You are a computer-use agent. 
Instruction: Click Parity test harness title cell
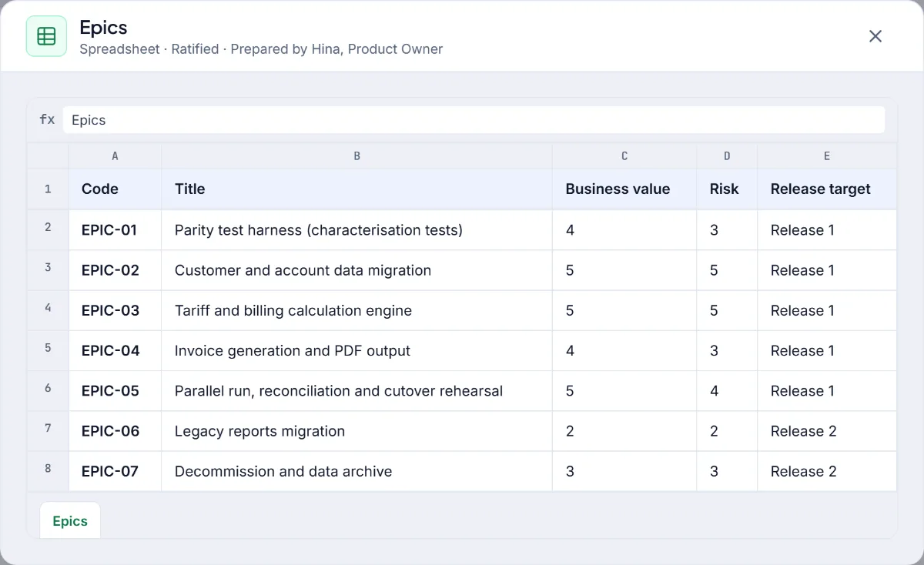click(357, 229)
